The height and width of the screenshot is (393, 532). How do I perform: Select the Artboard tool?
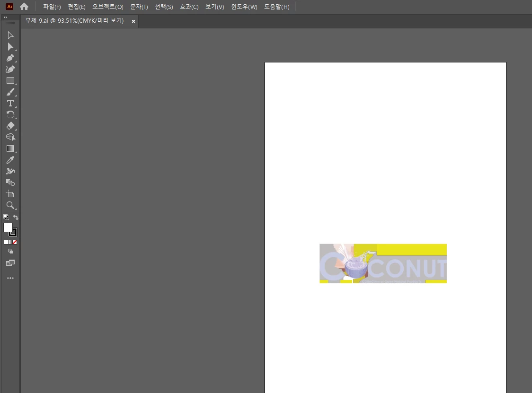[10, 194]
